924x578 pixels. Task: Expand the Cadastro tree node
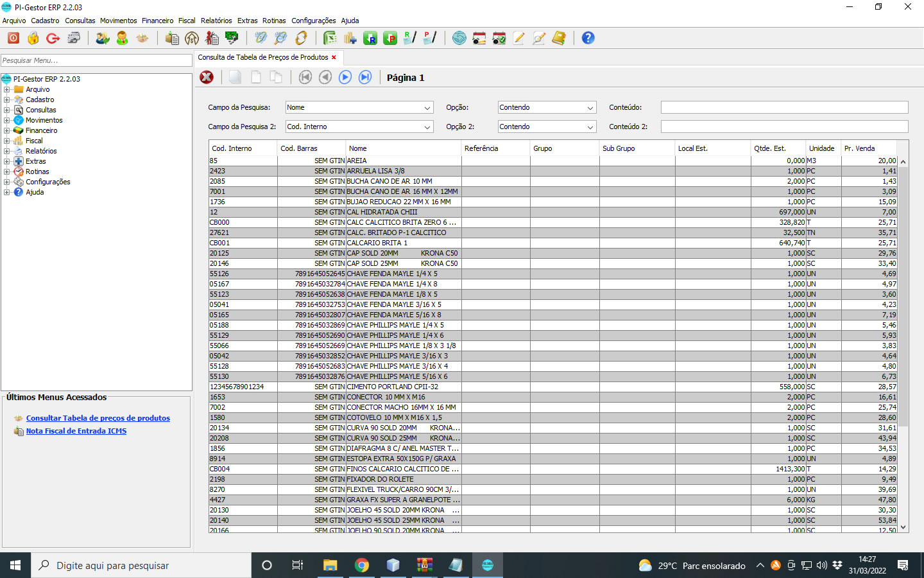point(6,100)
